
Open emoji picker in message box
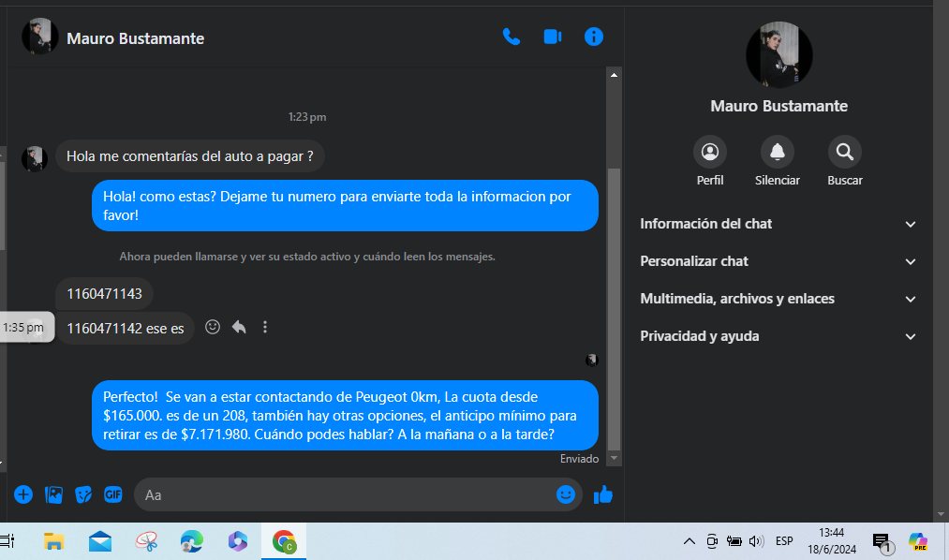click(565, 494)
